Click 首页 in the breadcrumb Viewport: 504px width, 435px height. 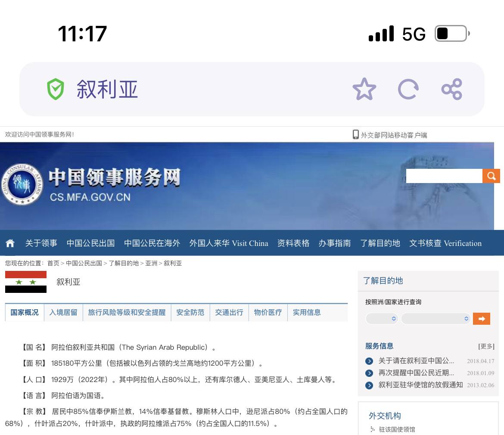53,263
